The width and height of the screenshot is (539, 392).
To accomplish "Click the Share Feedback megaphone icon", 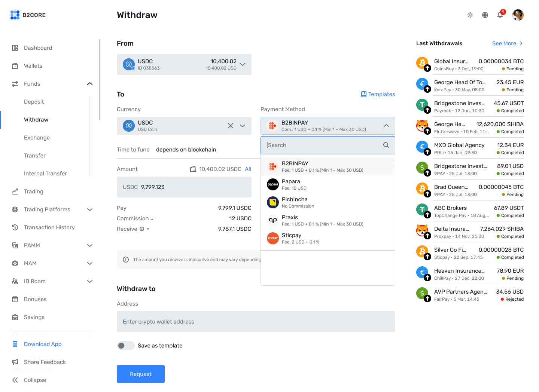I will (15, 362).
